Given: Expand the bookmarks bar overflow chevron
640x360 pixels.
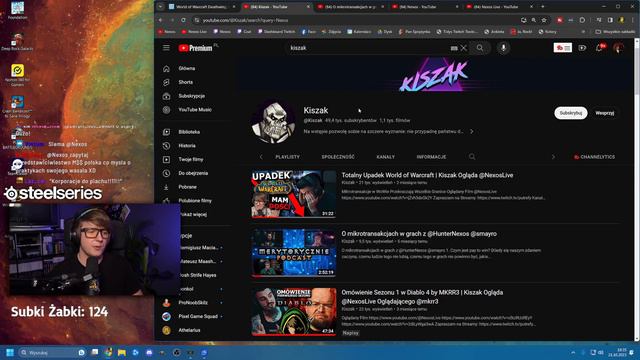Looking at the screenshot, I should (x=583, y=31).
